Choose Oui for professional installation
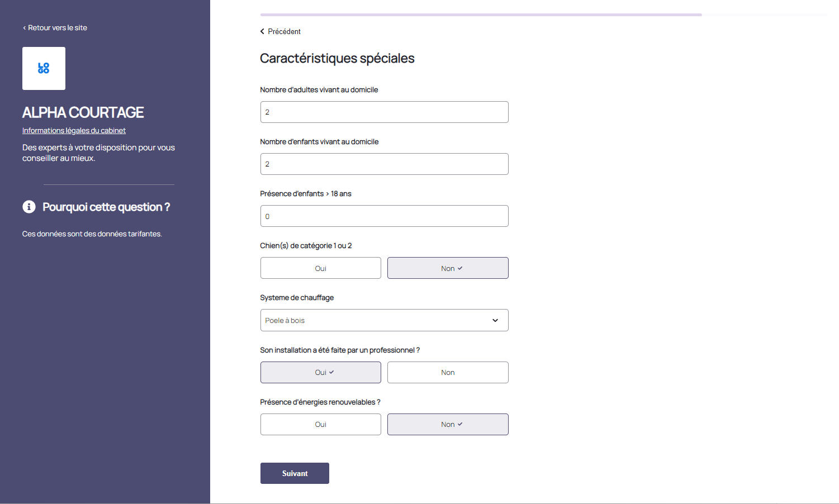 click(320, 372)
